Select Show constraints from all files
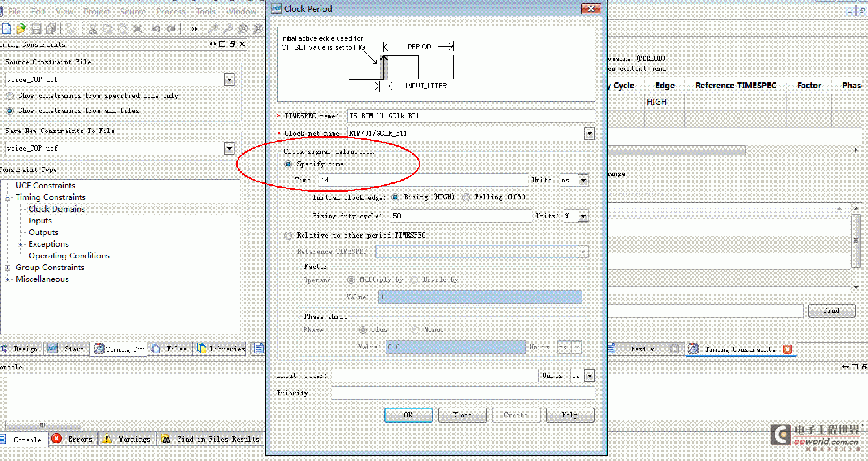 point(10,110)
